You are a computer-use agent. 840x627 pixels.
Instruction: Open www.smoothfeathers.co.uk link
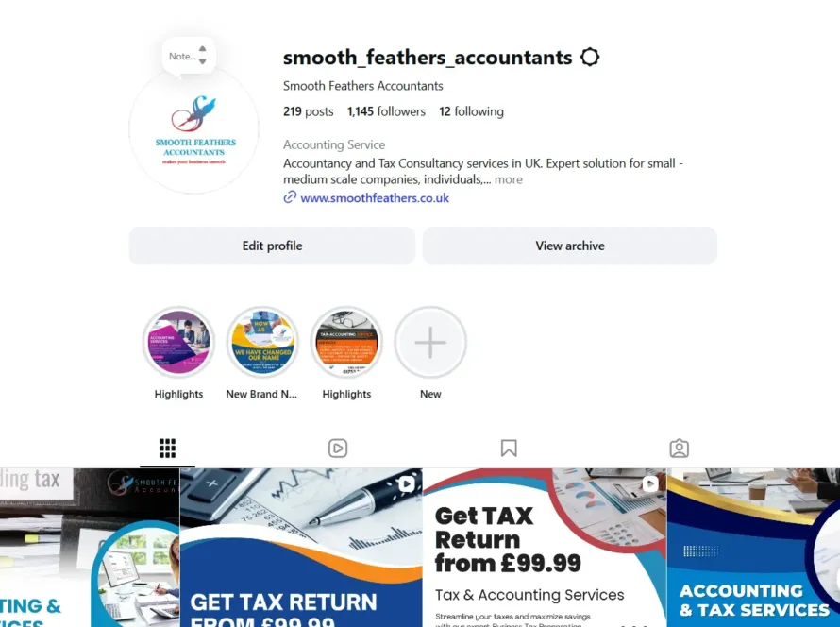[375, 197]
